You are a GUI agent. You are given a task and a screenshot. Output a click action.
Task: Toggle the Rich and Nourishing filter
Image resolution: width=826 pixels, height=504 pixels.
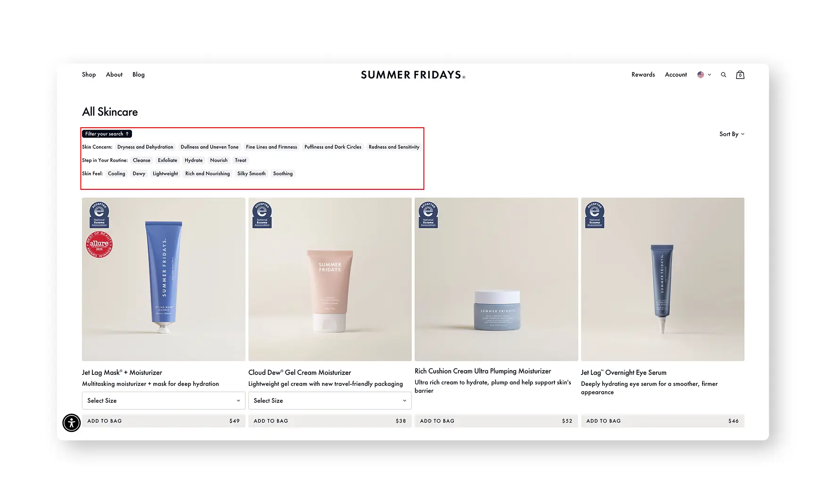pyautogui.click(x=207, y=173)
